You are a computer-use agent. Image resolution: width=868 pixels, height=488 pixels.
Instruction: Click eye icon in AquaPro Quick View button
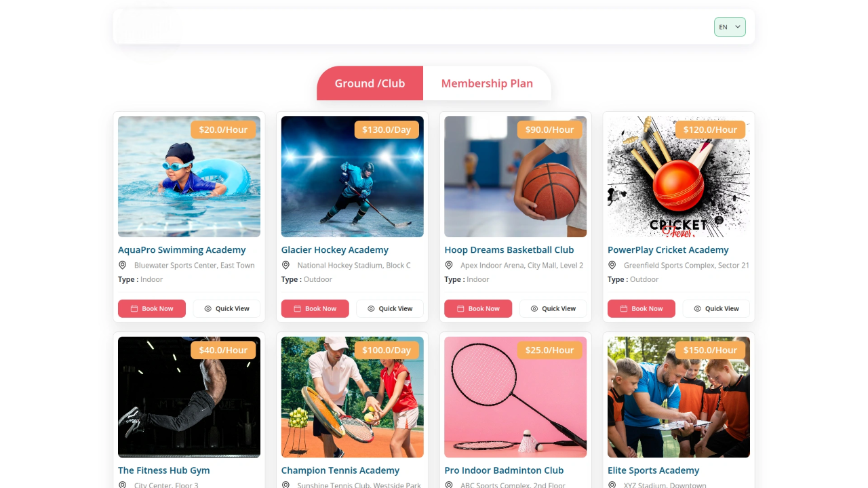coord(208,308)
